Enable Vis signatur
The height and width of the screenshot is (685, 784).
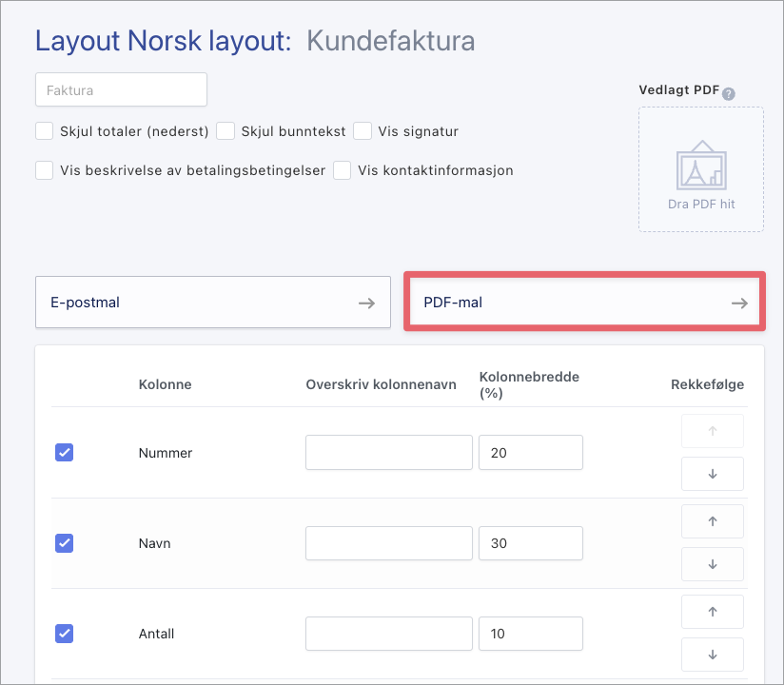click(x=362, y=131)
